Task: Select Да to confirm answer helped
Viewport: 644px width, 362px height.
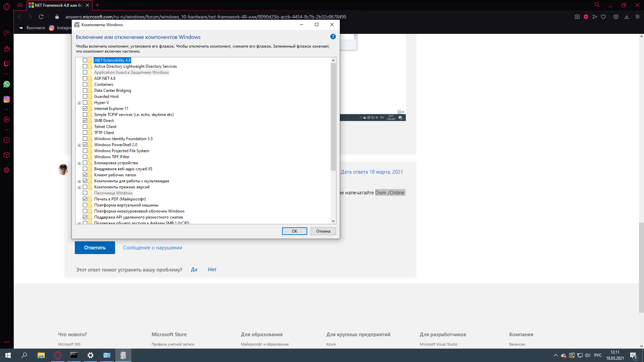Action: (194, 269)
